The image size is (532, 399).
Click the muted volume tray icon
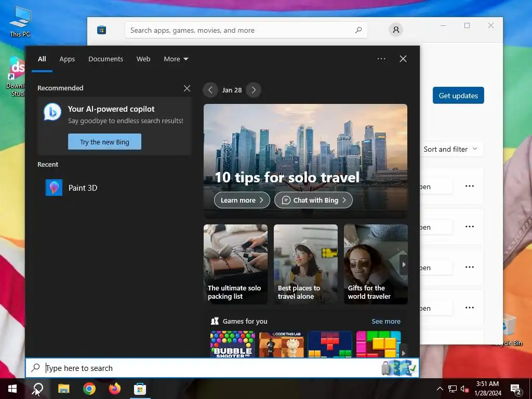tap(465, 389)
